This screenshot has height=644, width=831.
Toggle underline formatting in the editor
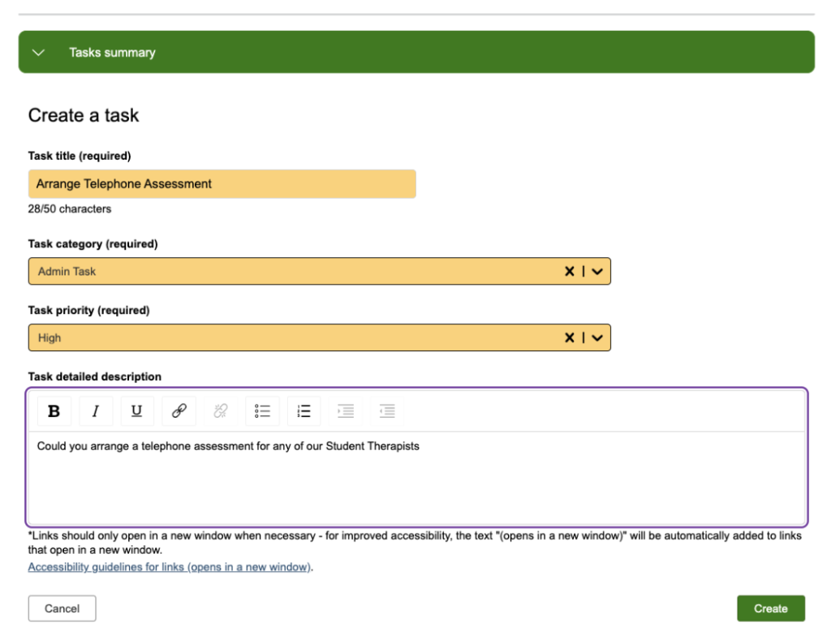pos(137,411)
